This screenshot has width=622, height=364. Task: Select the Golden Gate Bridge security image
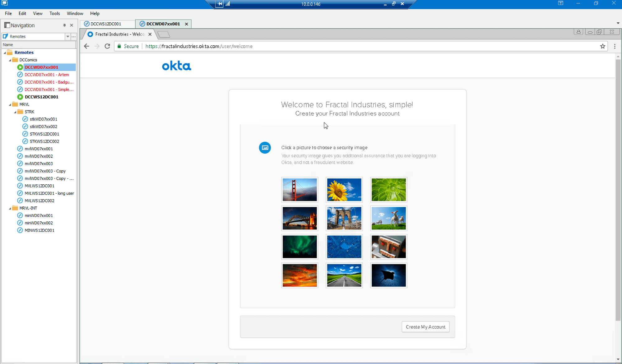[x=299, y=189]
